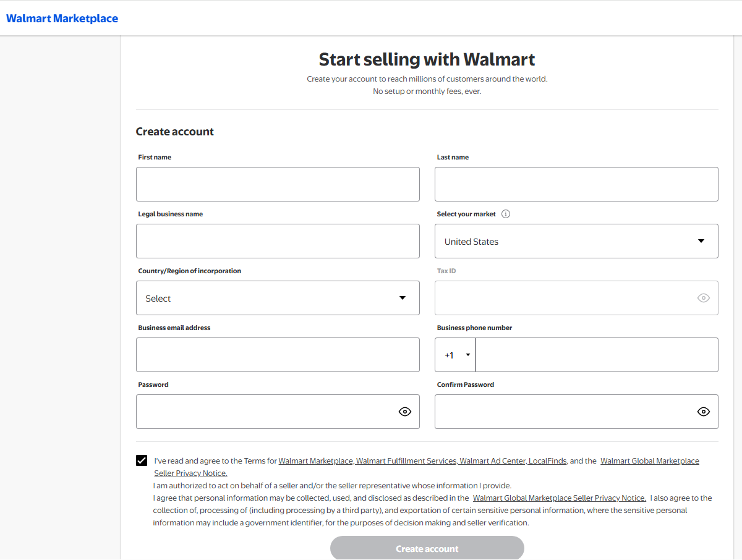Viewport: 742px width, 560px height.
Task: Uncheck the terms and conditions agreement checkbox
Action: pyautogui.click(x=142, y=460)
